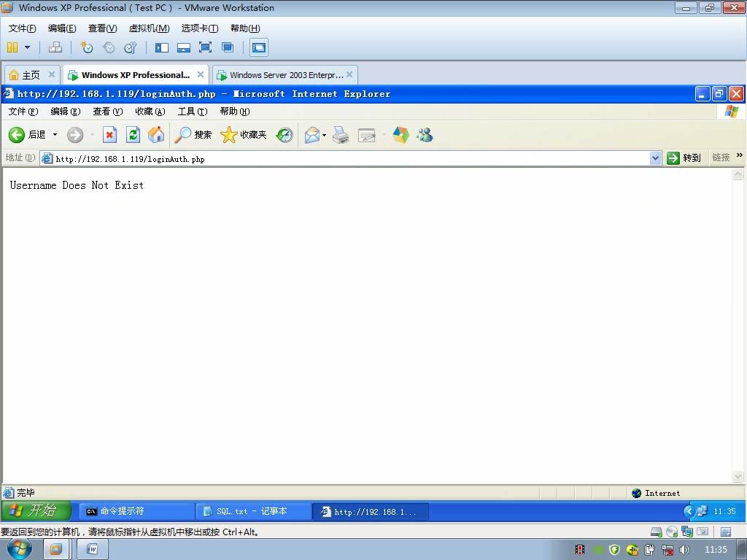This screenshot has width=747, height=560.
Task: Click host taskbar Word icon
Action: (x=93, y=550)
